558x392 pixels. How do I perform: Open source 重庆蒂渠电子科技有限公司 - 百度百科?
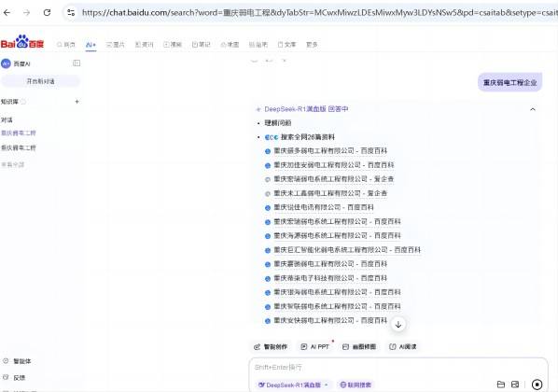coord(330,278)
